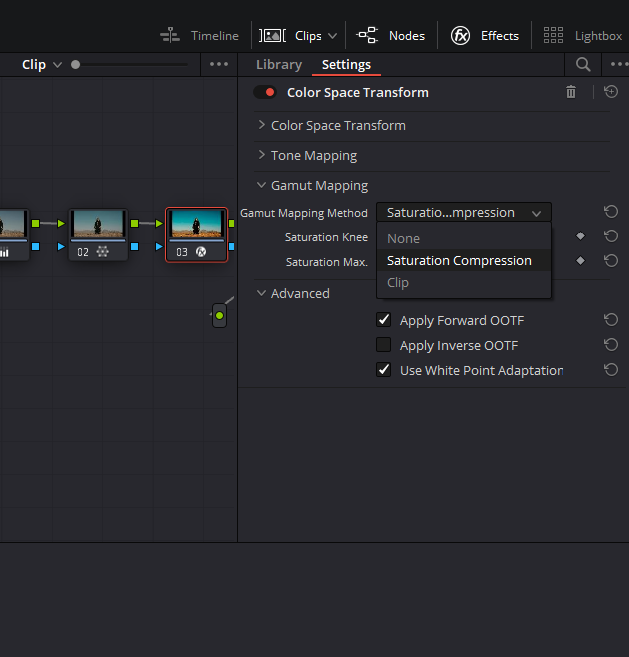629x657 pixels.
Task: Reset Apply Forward OOTF setting
Action: click(611, 320)
